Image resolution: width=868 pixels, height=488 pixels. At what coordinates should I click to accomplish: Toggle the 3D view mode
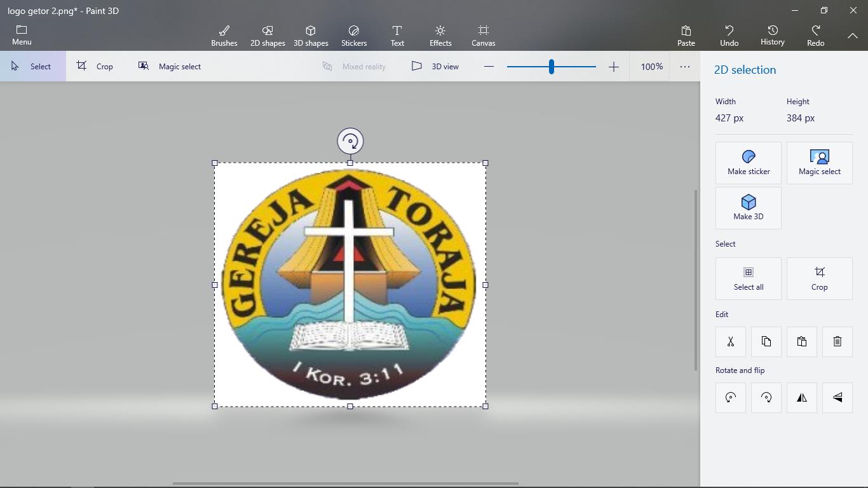[435, 66]
